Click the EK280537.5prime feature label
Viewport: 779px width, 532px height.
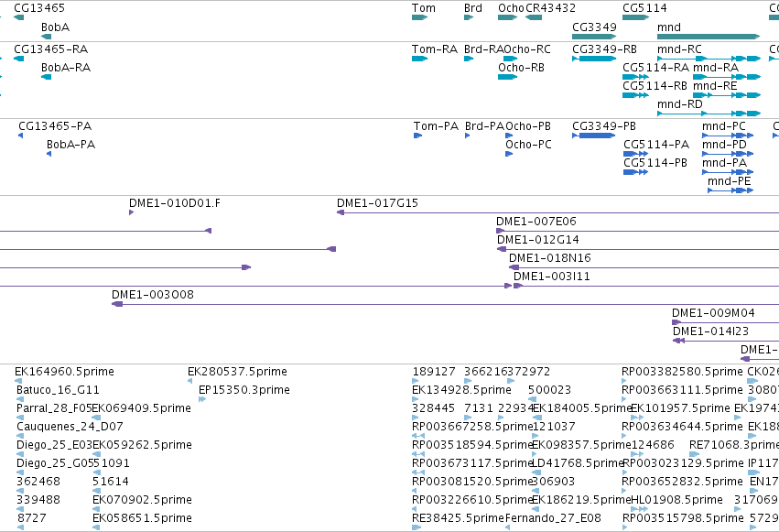click(x=237, y=372)
